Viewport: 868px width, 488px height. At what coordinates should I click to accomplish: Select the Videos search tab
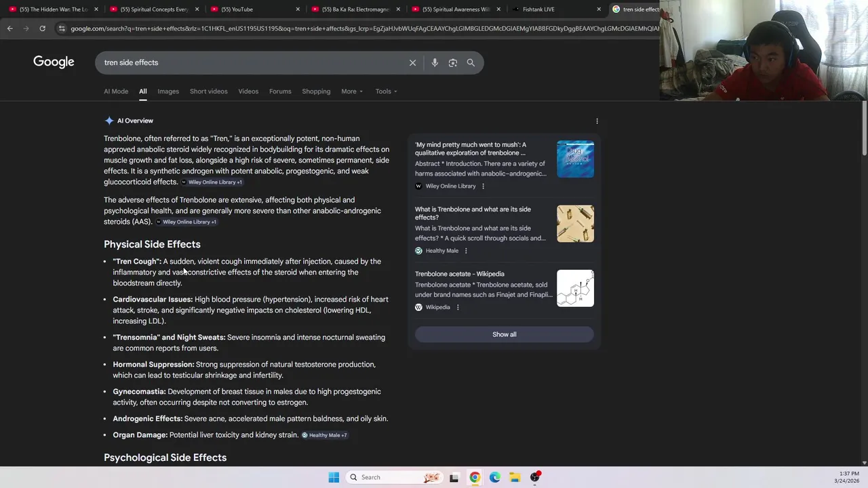(x=248, y=91)
